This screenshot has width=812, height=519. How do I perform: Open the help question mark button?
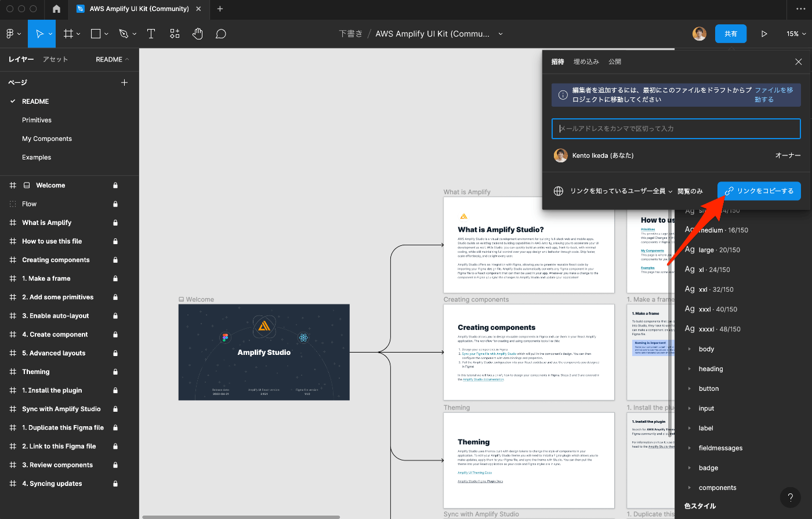(x=790, y=498)
